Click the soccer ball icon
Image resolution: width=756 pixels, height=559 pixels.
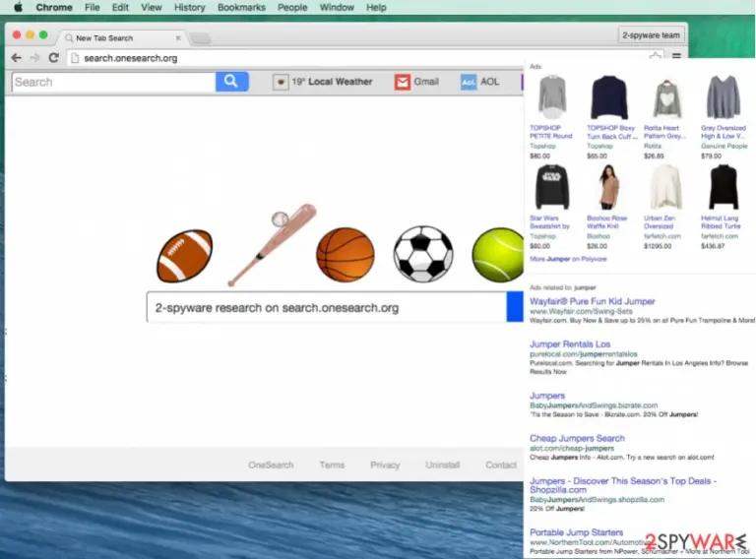(423, 254)
